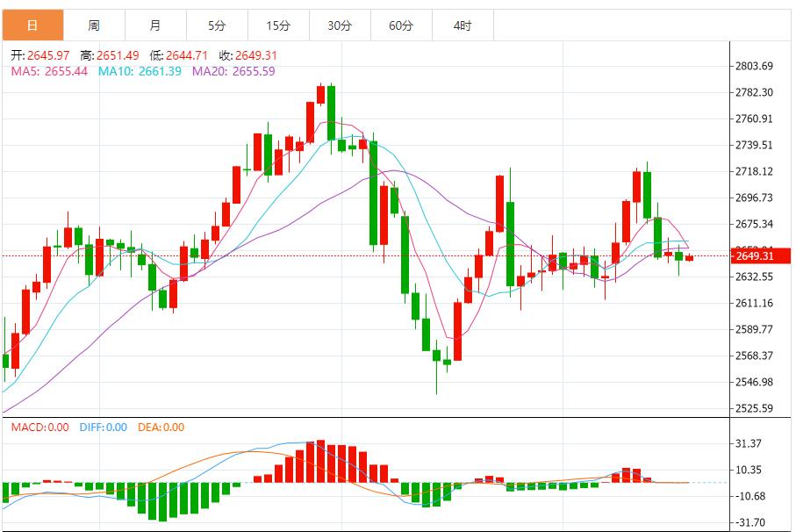Click the DIFF value label

click(103, 428)
